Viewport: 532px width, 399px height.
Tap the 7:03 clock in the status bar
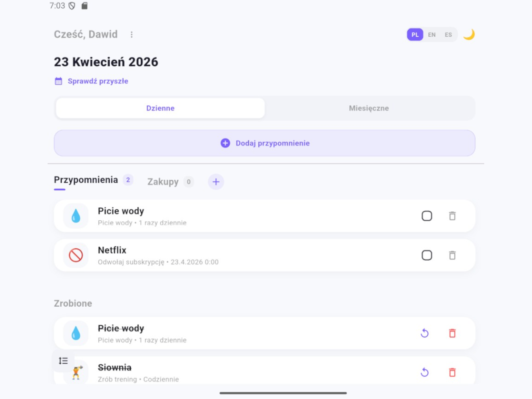(57, 6)
